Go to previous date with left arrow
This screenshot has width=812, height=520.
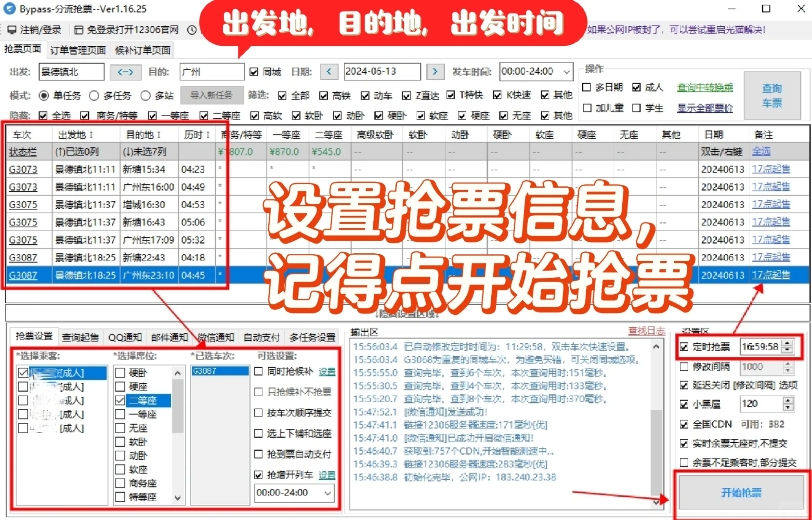(x=328, y=71)
